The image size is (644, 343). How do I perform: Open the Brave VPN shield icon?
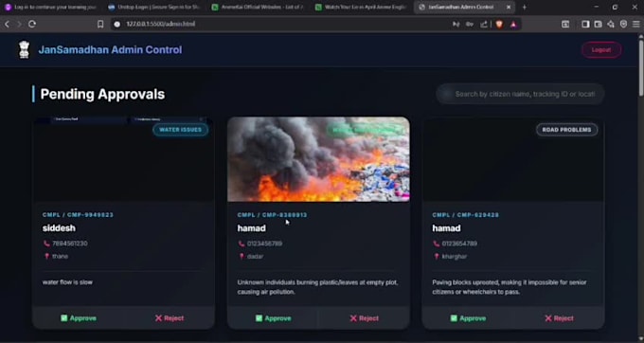click(x=623, y=25)
